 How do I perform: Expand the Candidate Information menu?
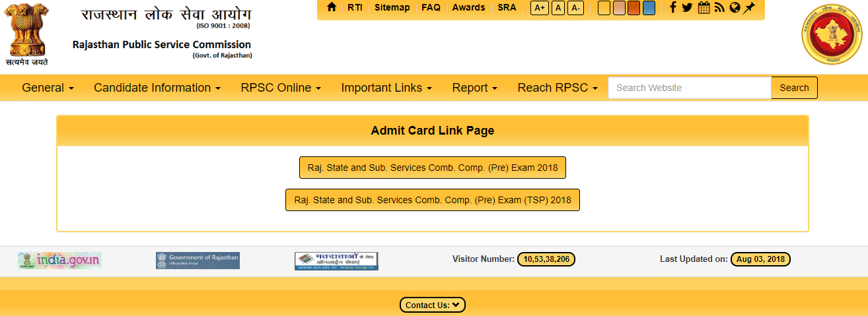point(157,88)
